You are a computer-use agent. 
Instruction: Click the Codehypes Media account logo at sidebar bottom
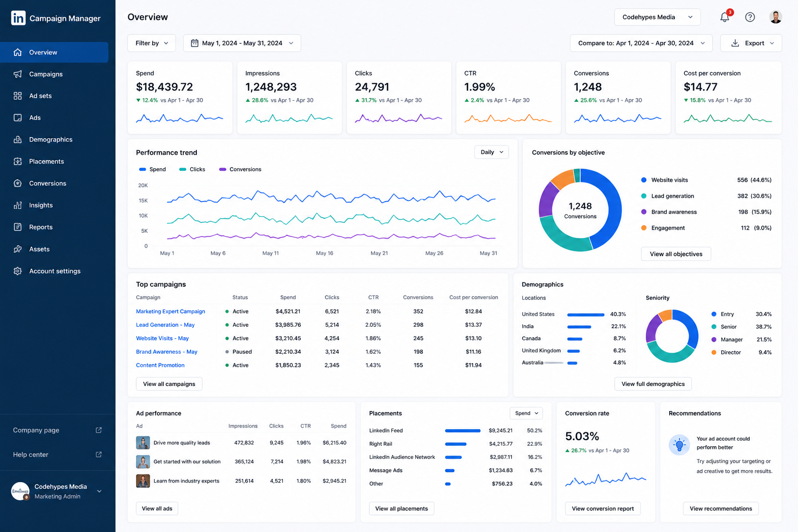coord(21,491)
